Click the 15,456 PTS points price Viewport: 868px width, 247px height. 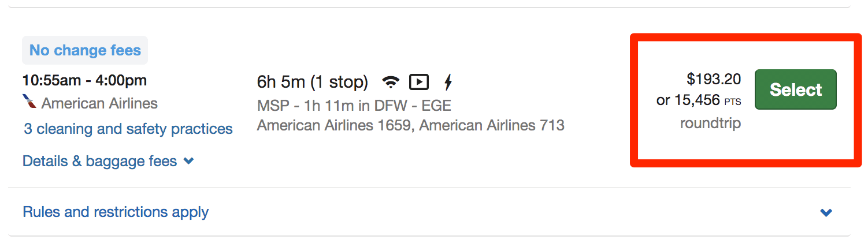[698, 100]
